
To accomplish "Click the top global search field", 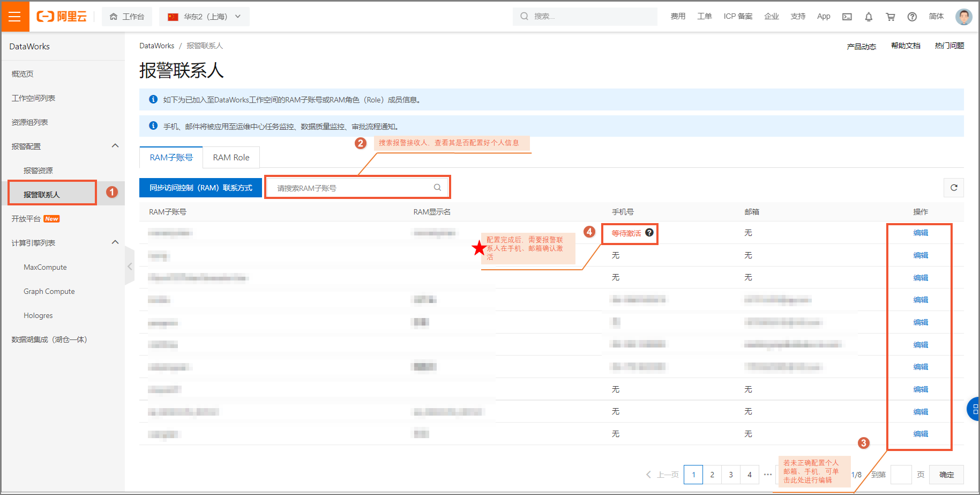I will coord(585,17).
